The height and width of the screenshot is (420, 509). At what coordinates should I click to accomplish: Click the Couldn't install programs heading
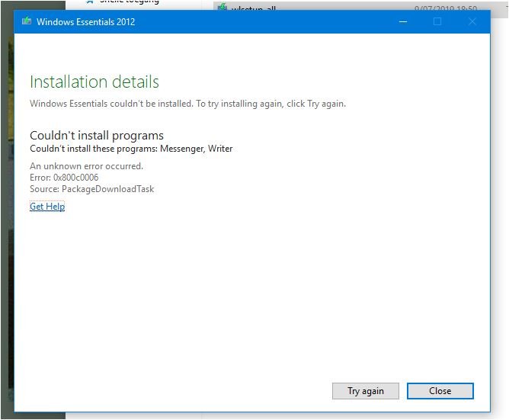click(97, 135)
